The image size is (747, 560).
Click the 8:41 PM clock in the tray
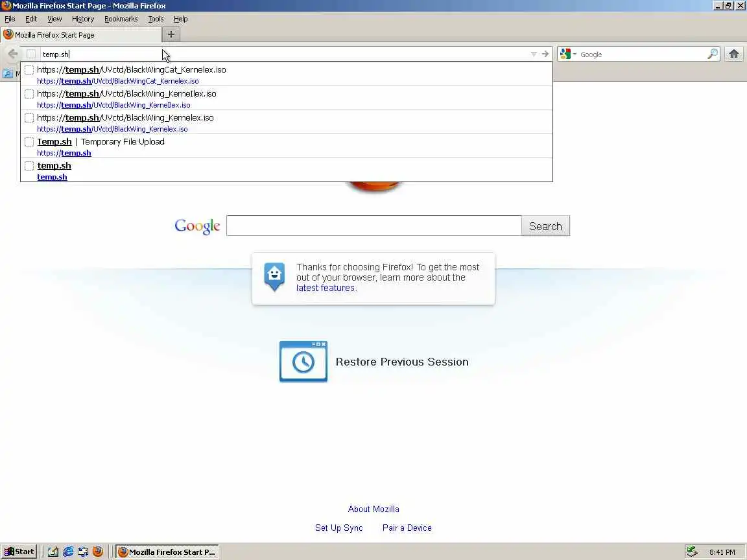pyautogui.click(x=722, y=552)
